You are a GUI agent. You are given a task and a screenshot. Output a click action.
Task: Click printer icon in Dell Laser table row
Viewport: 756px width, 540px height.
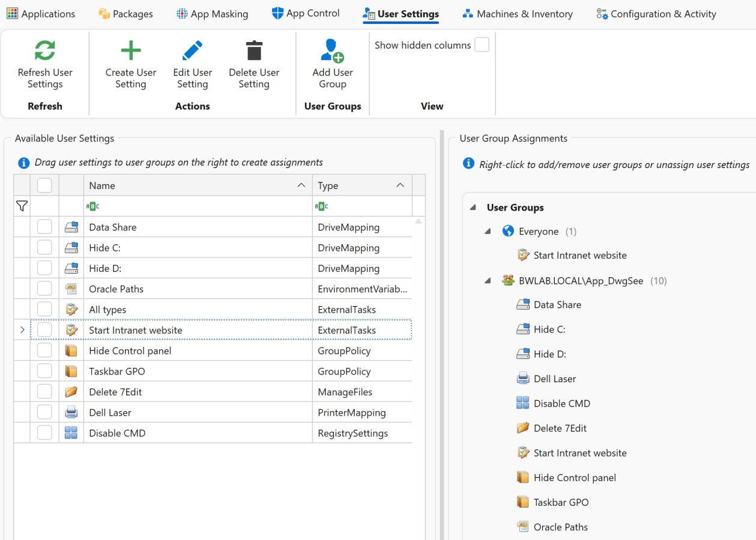tap(71, 412)
